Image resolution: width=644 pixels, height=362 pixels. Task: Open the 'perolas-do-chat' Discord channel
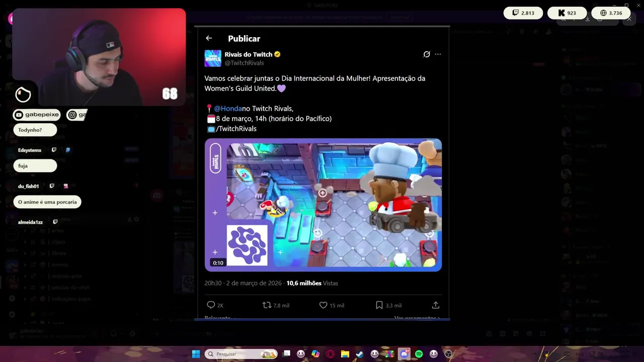70,288
